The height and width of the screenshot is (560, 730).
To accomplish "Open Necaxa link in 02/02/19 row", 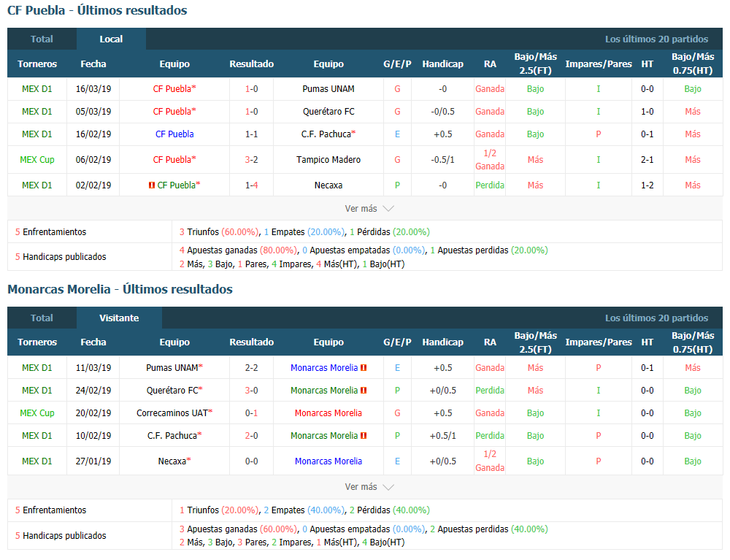I will pyautogui.click(x=328, y=185).
